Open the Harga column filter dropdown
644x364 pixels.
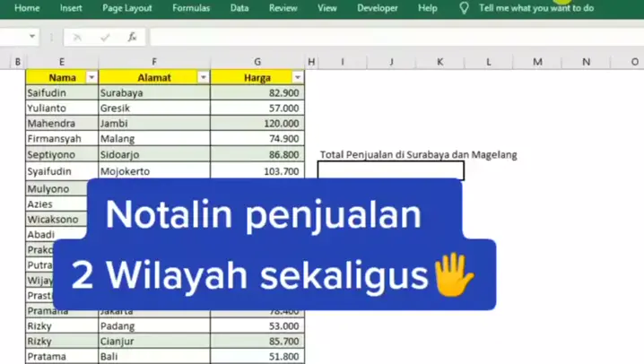298,78
